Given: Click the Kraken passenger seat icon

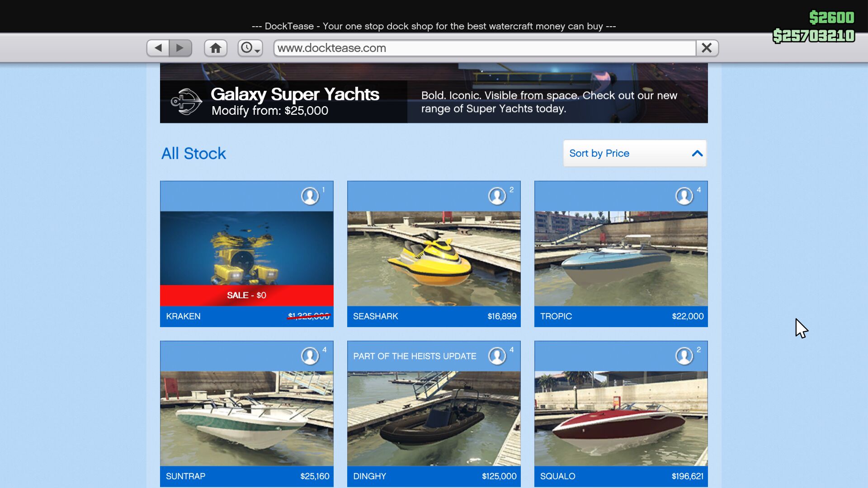Looking at the screenshot, I should coord(310,196).
